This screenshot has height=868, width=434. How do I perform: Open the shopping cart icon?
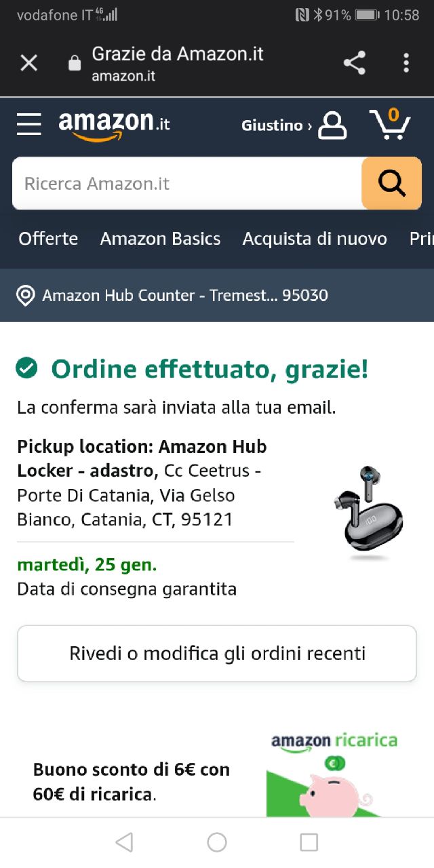pyautogui.click(x=391, y=124)
